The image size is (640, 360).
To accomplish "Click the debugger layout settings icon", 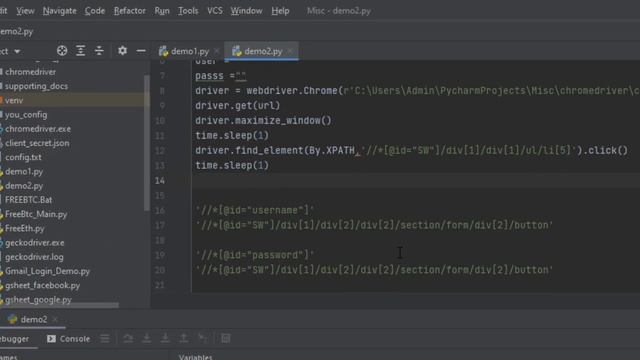I will [x=105, y=338].
